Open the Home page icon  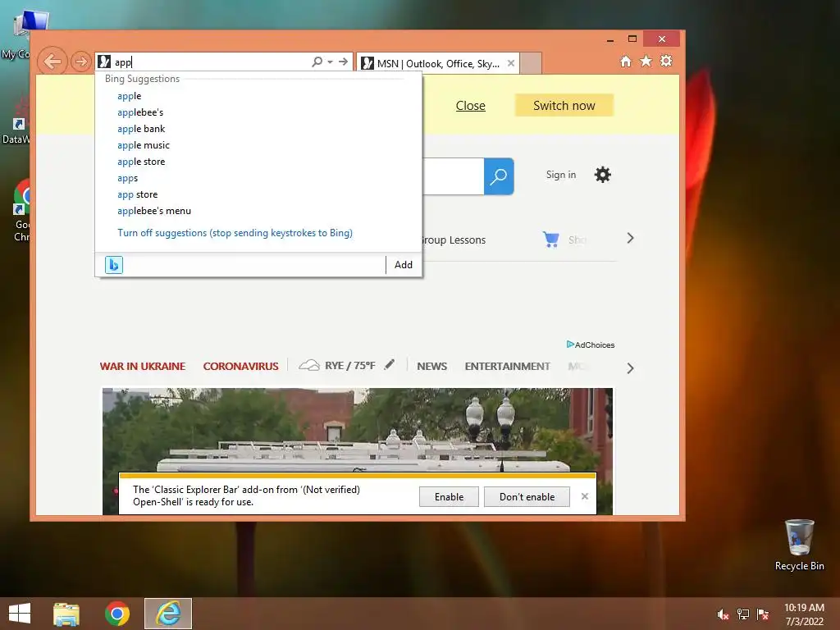[626, 61]
